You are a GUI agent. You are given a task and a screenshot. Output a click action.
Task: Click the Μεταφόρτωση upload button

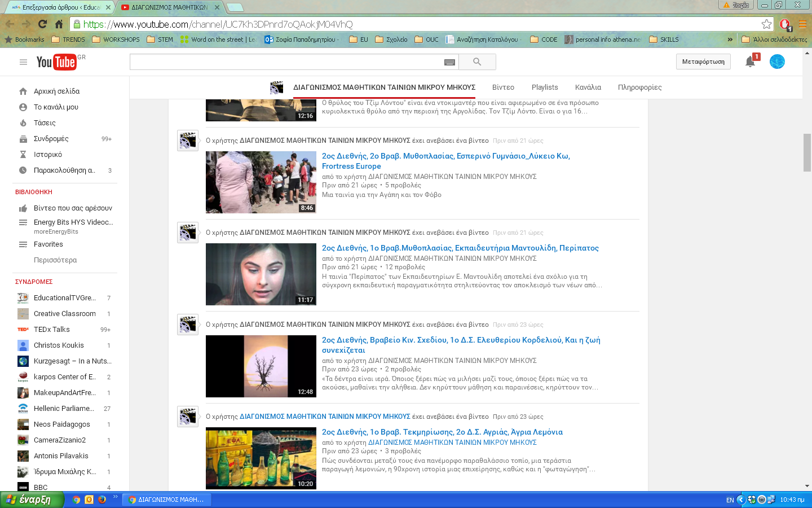click(x=703, y=62)
